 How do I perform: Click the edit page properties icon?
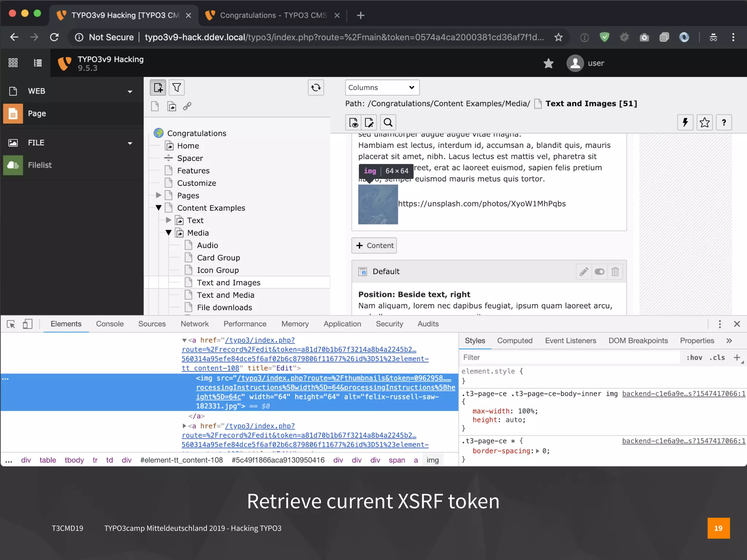369,122
